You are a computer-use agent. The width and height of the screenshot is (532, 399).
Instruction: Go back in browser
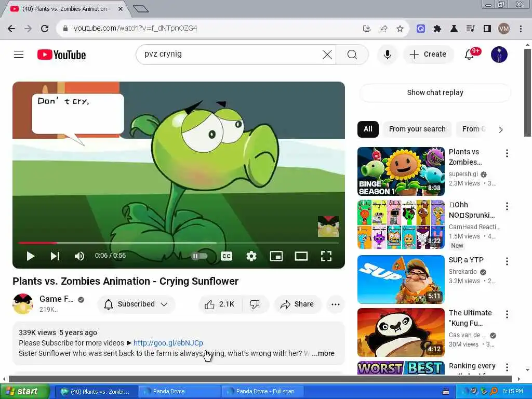coord(11,29)
